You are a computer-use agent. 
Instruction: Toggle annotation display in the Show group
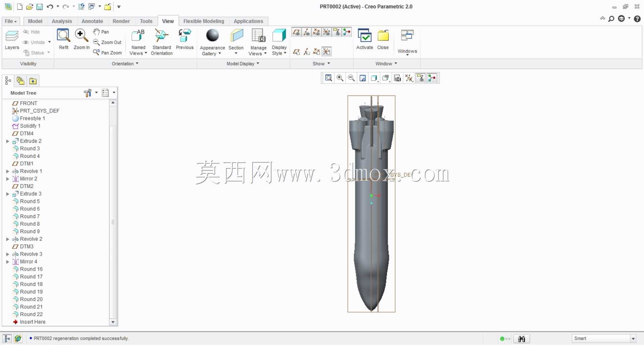(337, 32)
